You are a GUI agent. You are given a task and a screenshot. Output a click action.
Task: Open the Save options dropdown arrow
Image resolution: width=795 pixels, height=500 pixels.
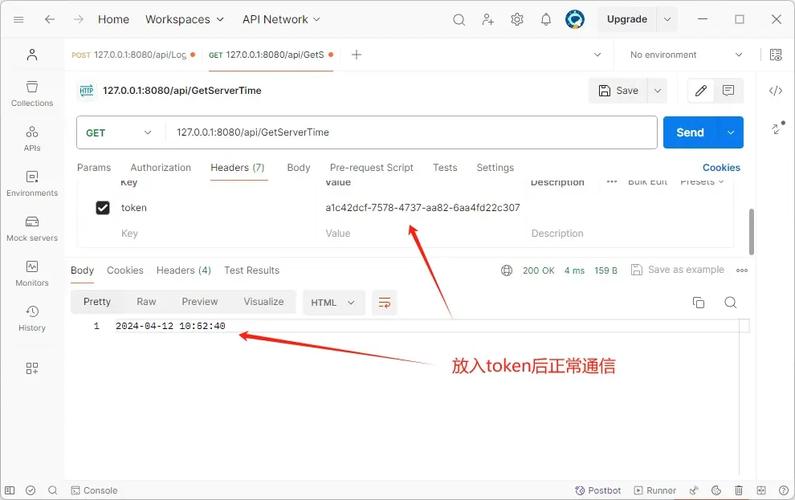coord(657,91)
